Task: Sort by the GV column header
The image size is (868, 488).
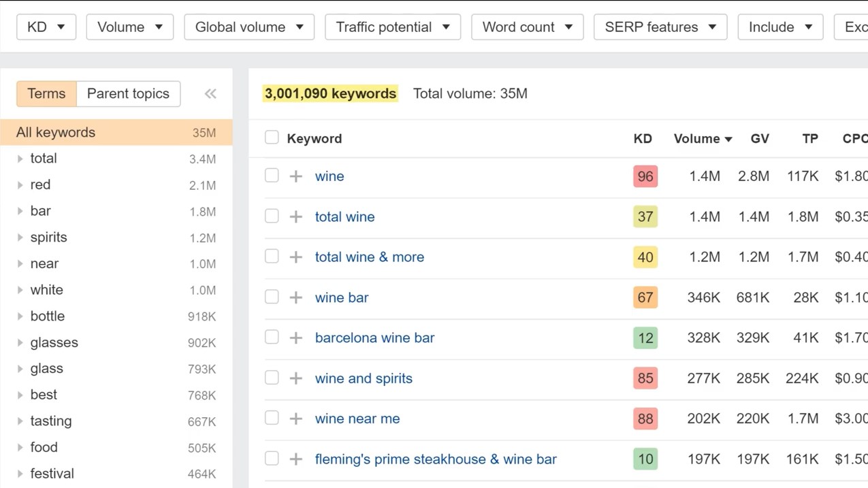Action: [x=760, y=139]
